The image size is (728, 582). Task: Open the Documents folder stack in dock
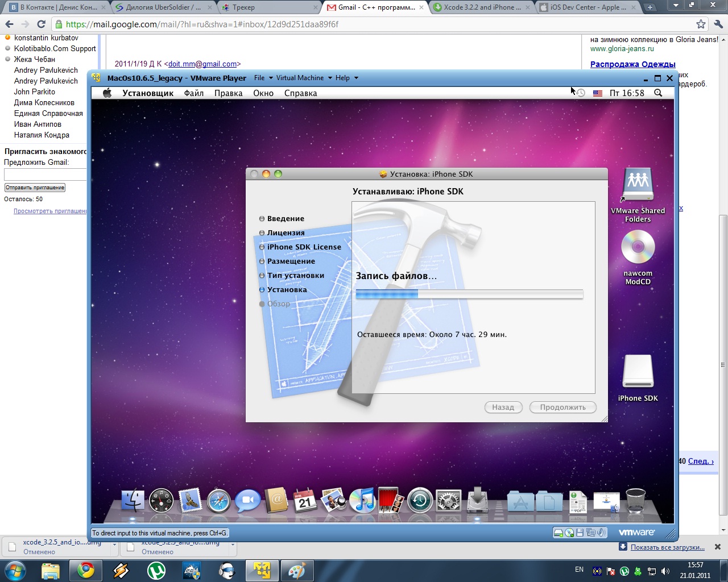[x=549, y=501]
